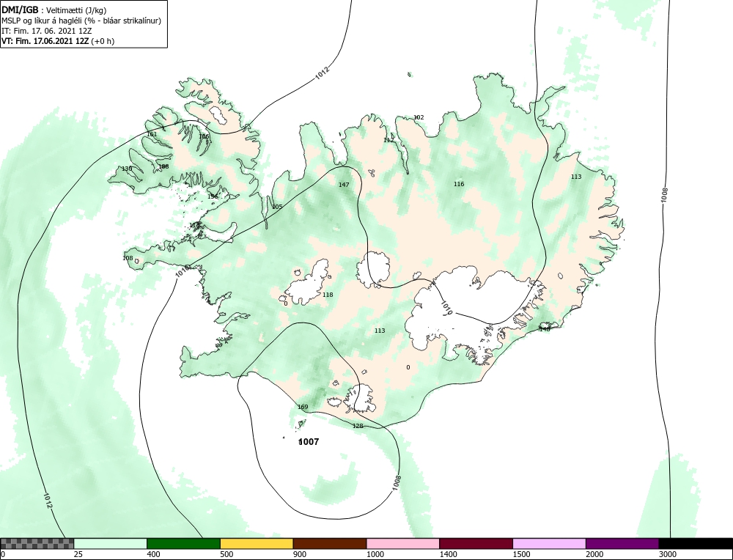Click the '1012' isobar label at lower left
Image resolution: width=733 pixels, height=560 pixels.
[x=48, y=500]
